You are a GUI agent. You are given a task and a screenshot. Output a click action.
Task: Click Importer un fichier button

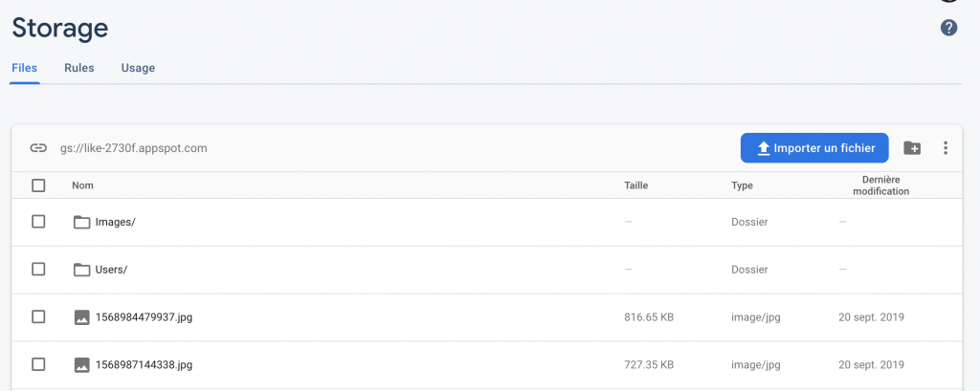click(x=814, y=148)
